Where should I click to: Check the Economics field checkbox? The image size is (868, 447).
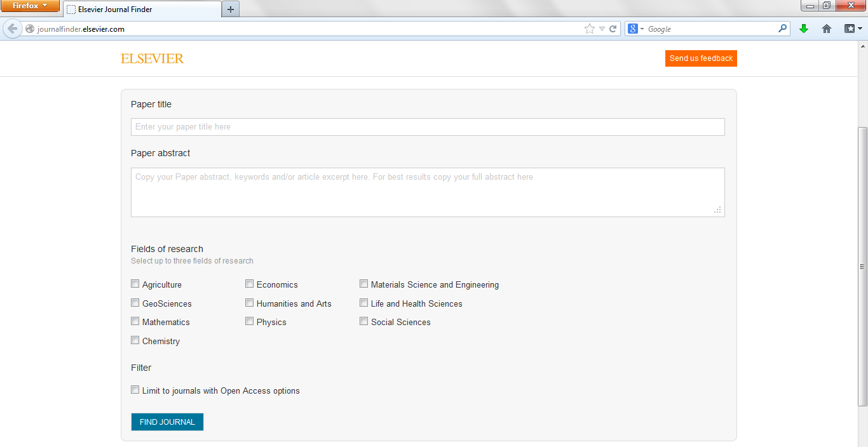[250, 284]
